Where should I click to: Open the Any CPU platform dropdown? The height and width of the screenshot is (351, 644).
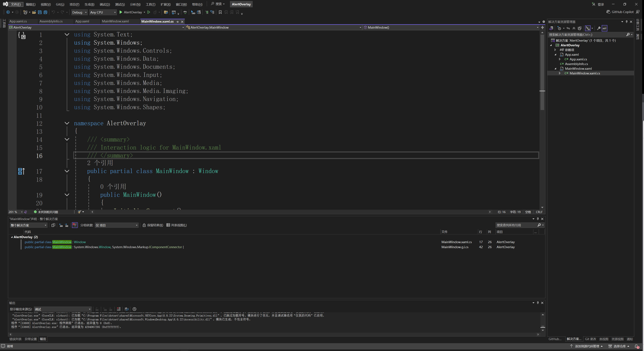coord(103,12)
